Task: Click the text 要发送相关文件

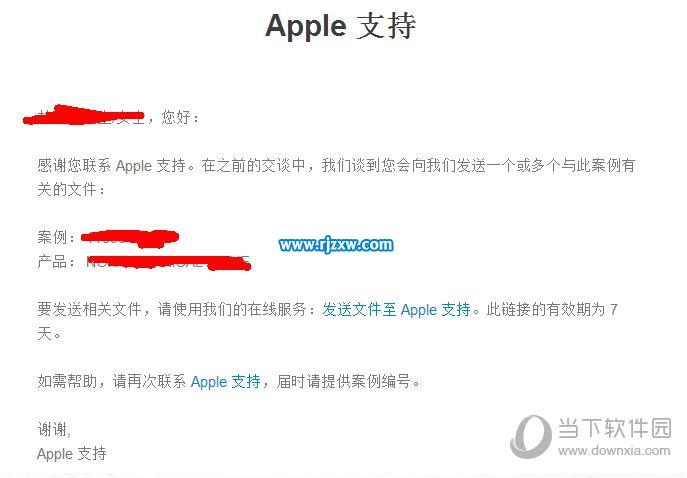Action: click(89, 309)
